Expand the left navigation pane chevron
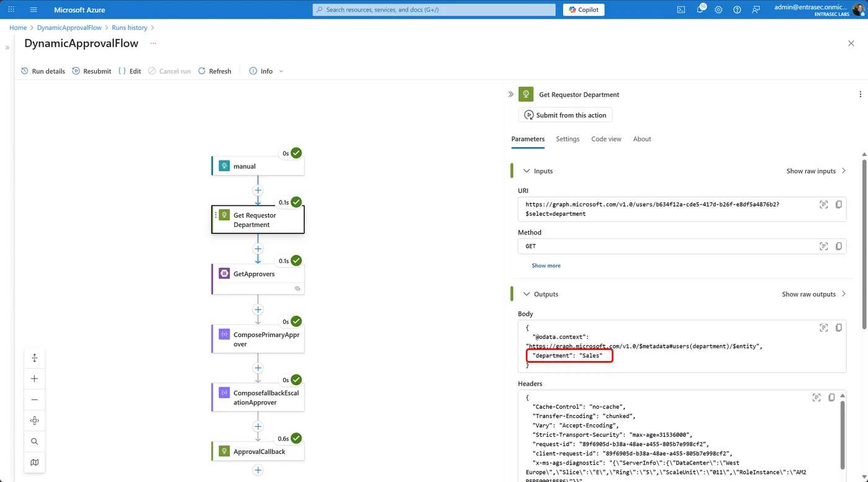The width and height of the screenshot is (868, 482). [7, 47]
